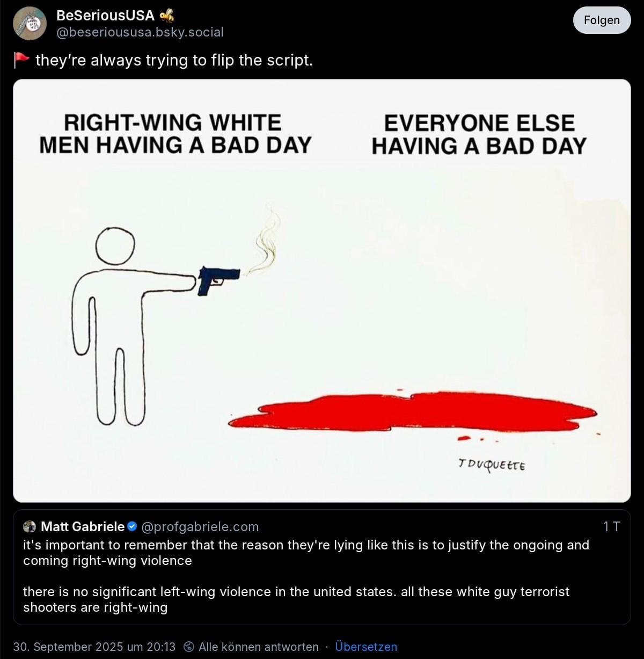Open the BeSeriousUSA display name

105,16
